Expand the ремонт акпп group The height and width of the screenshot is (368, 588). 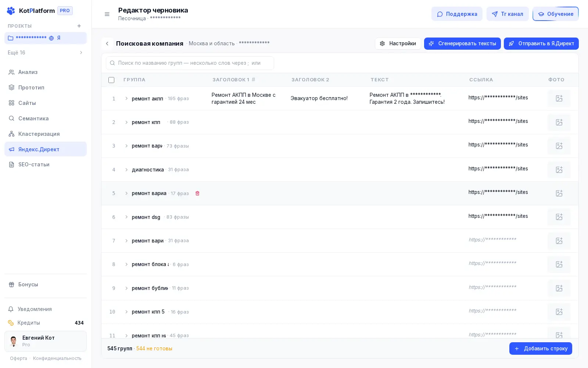tap(126, 99)
